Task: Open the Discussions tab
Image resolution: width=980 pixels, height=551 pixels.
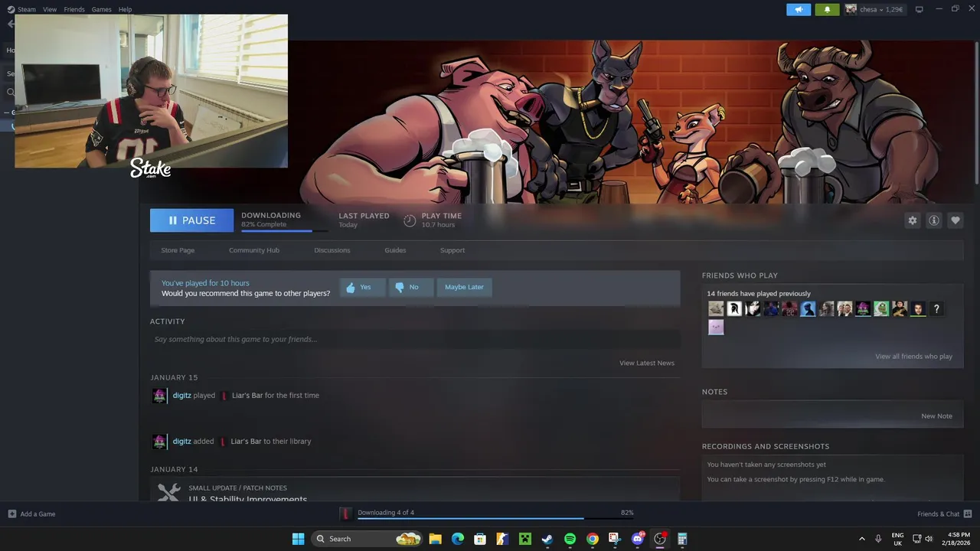Action: pos(332,250)
